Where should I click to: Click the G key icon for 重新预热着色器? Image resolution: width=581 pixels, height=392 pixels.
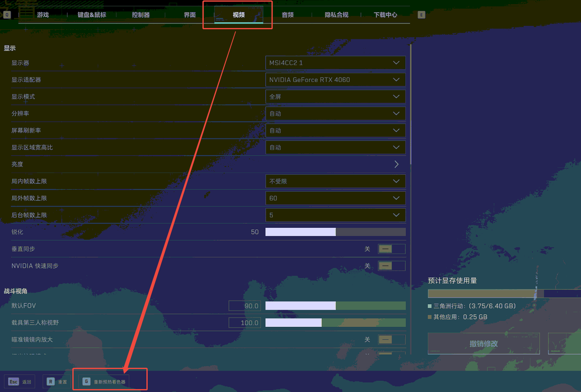(x=86, y=382)
